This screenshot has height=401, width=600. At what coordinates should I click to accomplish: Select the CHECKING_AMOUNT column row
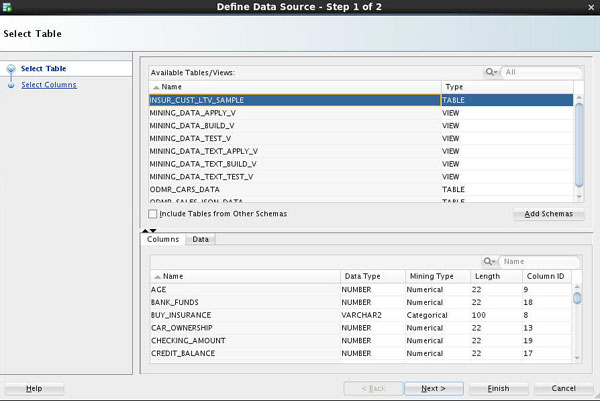(x=361, y=341)
